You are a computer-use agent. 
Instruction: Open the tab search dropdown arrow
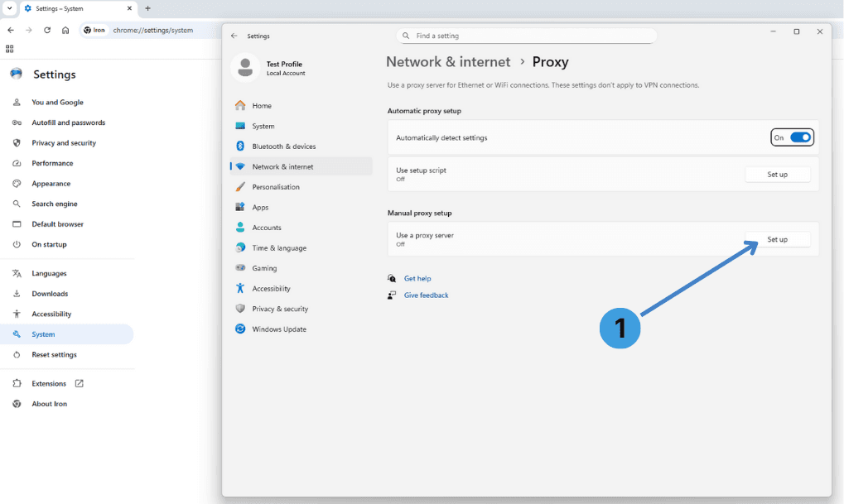[10, 8]
